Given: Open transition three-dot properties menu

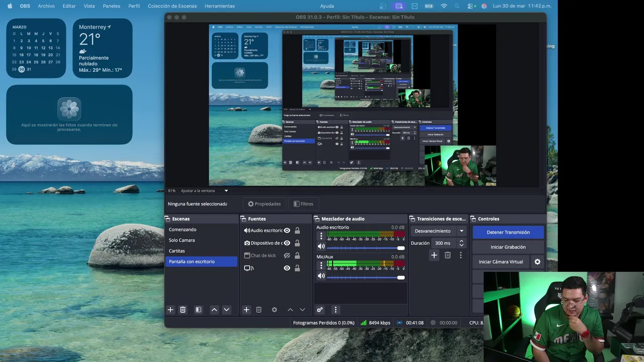Looking at the screenshot, I should pos(460,255).
